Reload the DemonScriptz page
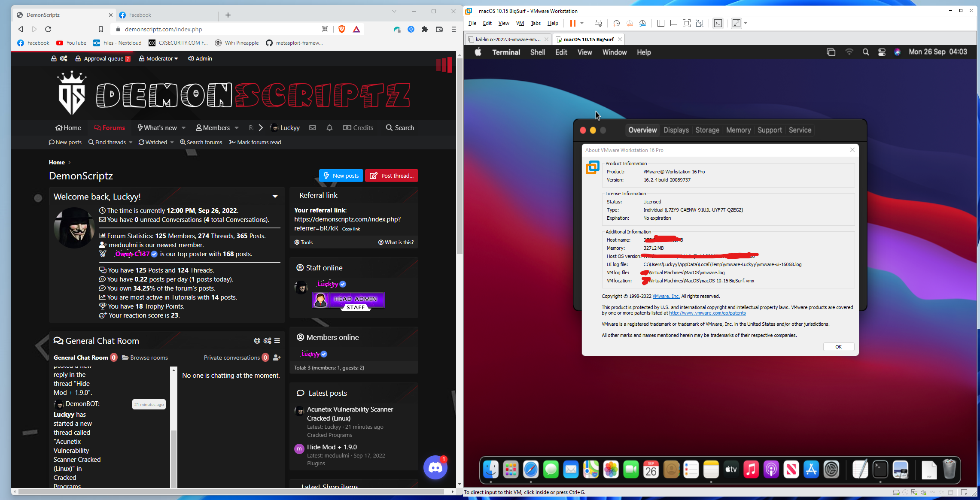The width and height of the screenshot is (980, 500). point(48,29)
